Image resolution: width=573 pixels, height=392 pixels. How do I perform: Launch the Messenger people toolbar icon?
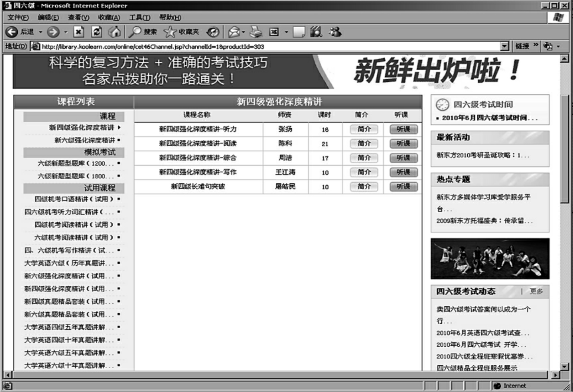coord(335,32)
